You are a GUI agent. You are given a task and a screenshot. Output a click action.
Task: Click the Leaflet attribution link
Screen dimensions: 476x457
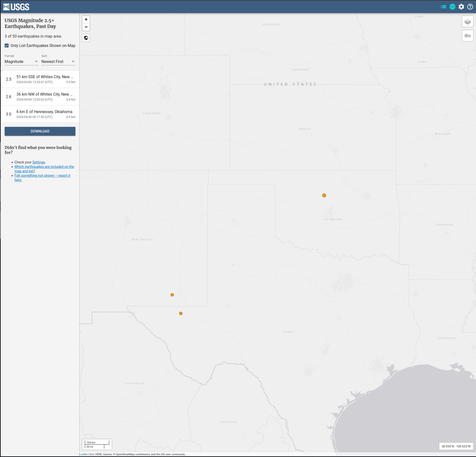[83, 454]
